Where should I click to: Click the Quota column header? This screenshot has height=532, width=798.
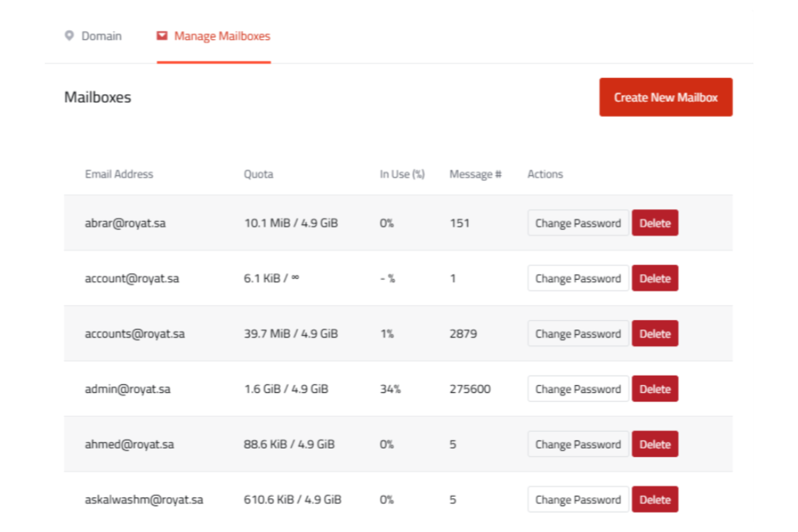(258, 174)
